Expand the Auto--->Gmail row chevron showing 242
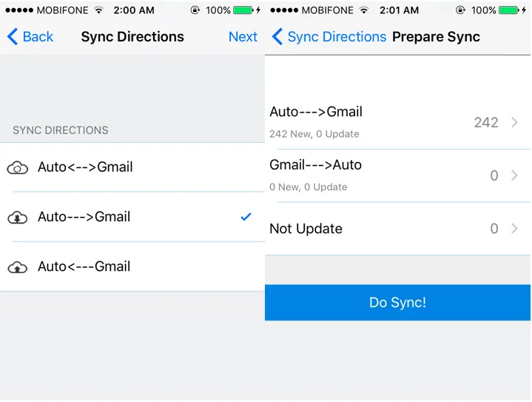The width and height of the screenshot is (532, 402). pos(515,123)
